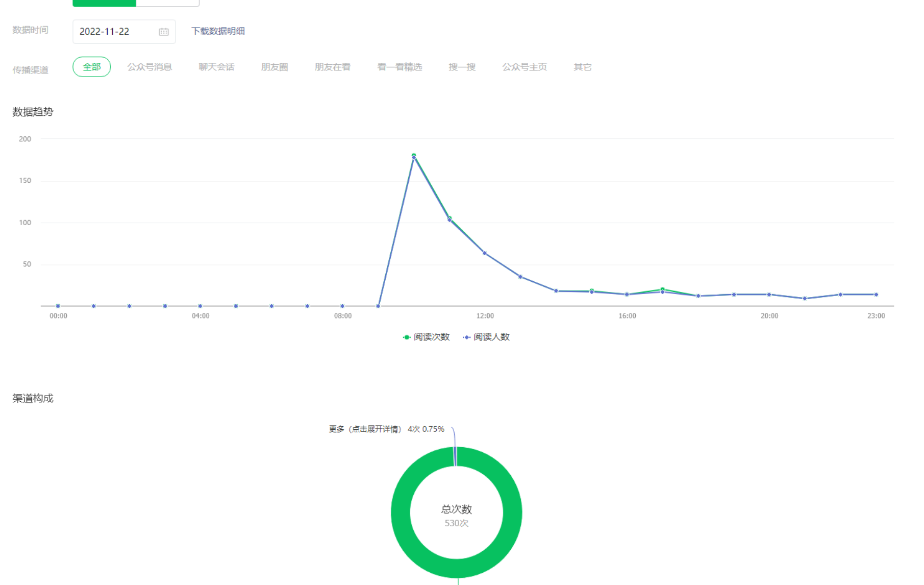Image resolution: width=924 pixels, height=585 pixels.
Task: Click 下载数据明细 download link
Action: click(x=218, y=31)
